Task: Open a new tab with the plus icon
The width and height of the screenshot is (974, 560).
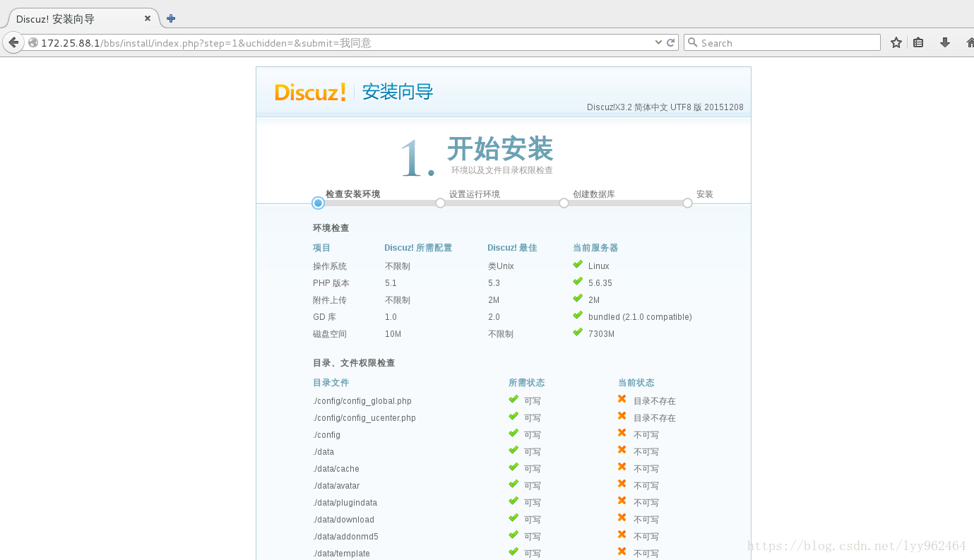Action: (171, 18)
